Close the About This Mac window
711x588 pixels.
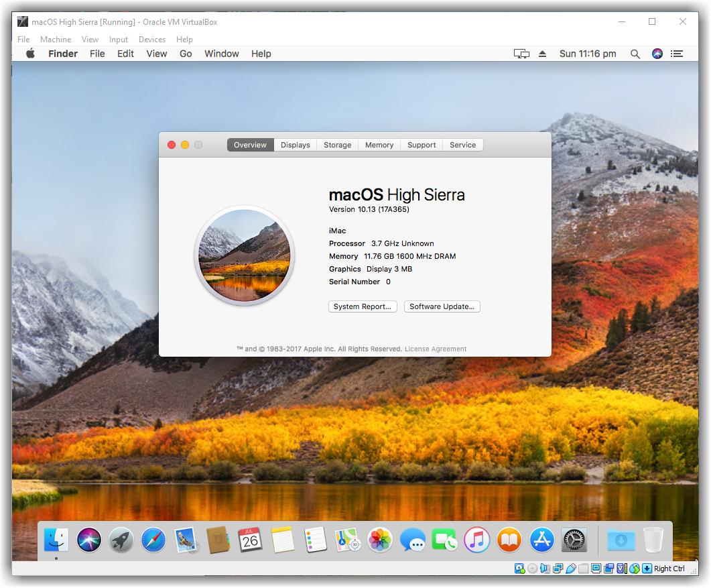(x=172, y=145)
